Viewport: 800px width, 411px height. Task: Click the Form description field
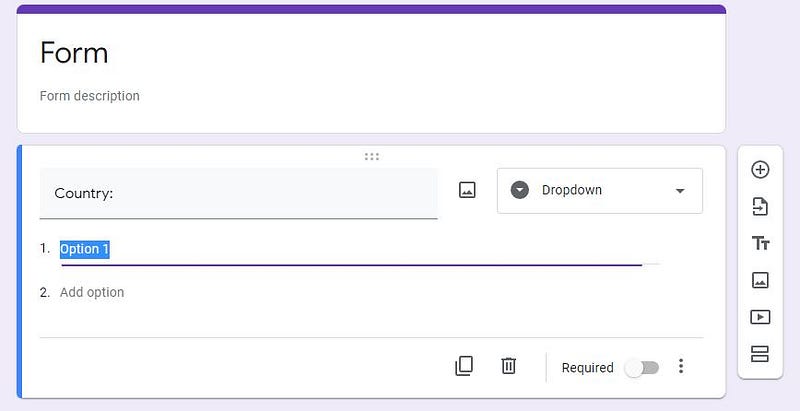click(x=90, y=96)
